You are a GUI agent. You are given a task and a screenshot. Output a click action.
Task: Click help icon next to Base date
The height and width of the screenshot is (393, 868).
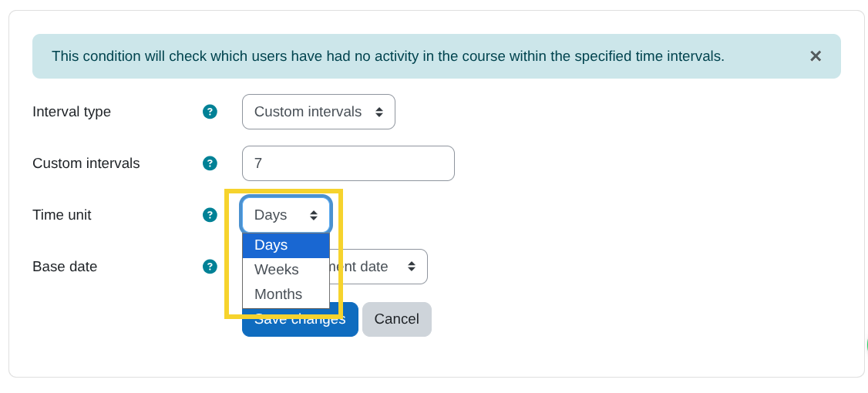tap(210, 267)
